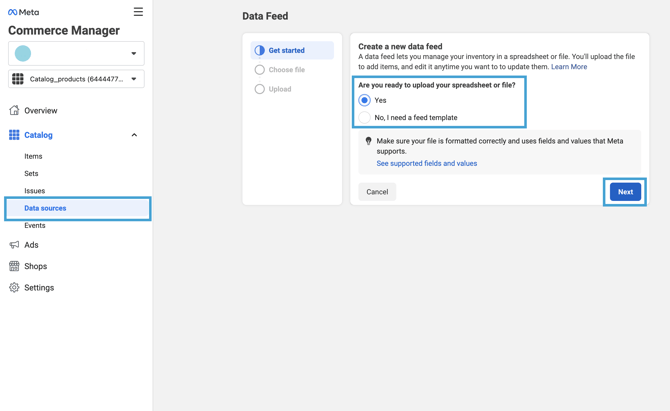The height and width of the screenshot is (411, 670).
Task: Select "No, I need a feed template"
Action: [x=365, y=118]
